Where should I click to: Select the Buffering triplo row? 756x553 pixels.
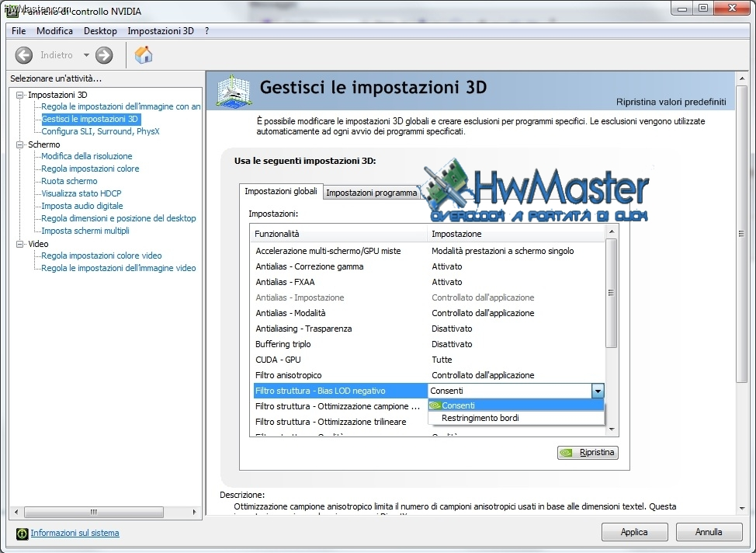[x=428, y=344]
